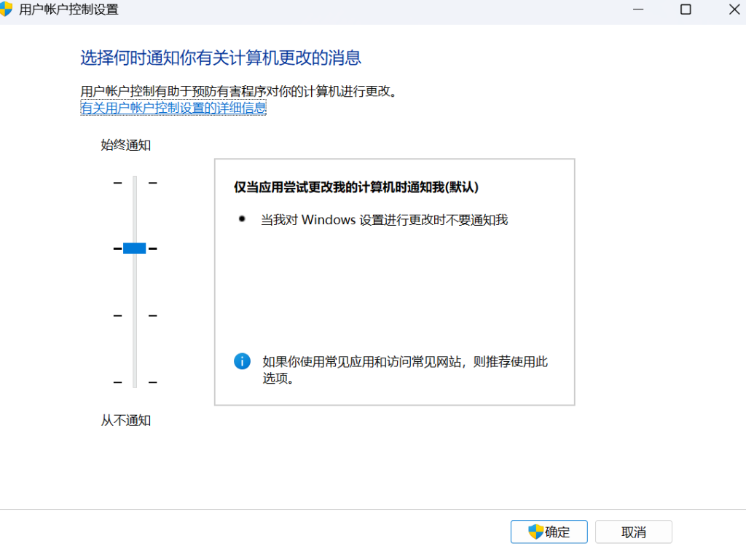Click the heading 选择何时通知你有关计算机更改的消息
Image resolution: width=746 pixels, height=560 pixels.
click(x=221, y=58)
